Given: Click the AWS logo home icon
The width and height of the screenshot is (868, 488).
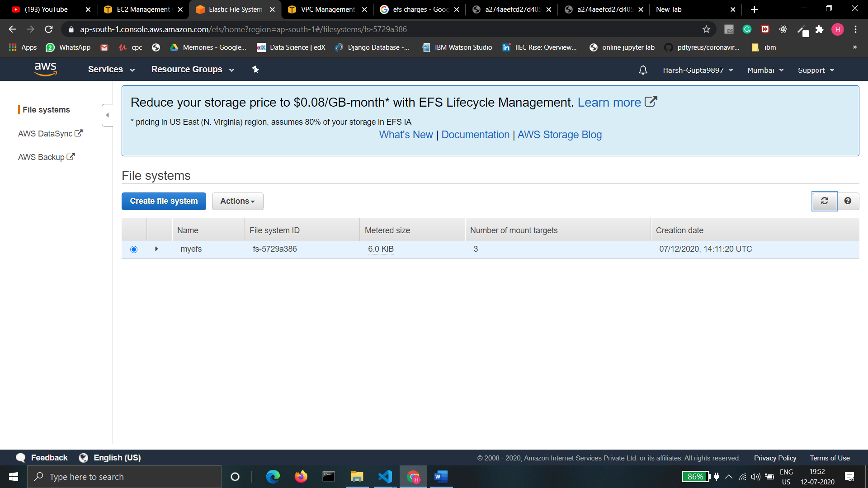Looking at the screenshot, I should click(x=46, y=69).
